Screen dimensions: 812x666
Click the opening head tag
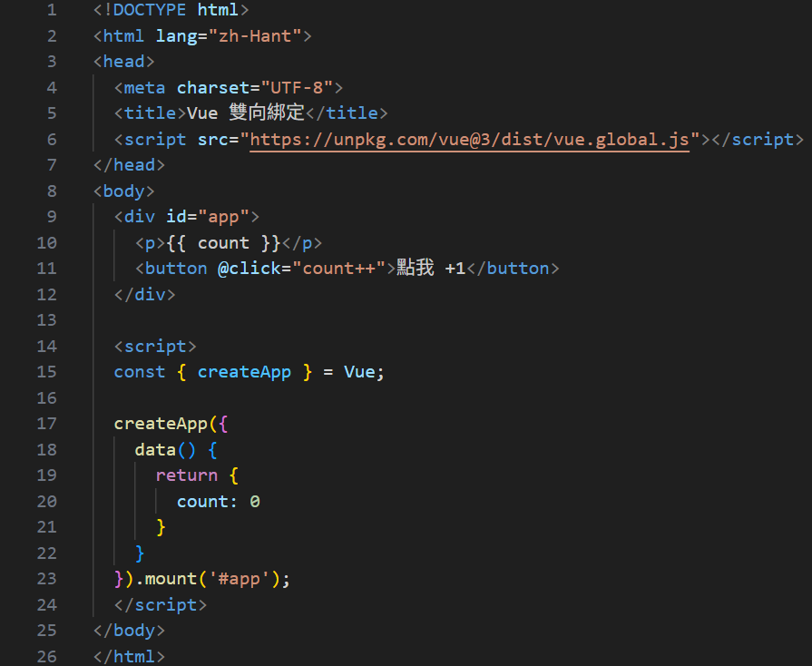tap(123, 62)
